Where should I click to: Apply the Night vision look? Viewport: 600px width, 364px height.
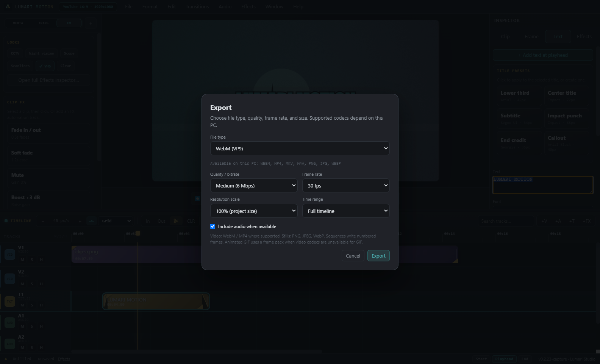click(x=42, y=53)
